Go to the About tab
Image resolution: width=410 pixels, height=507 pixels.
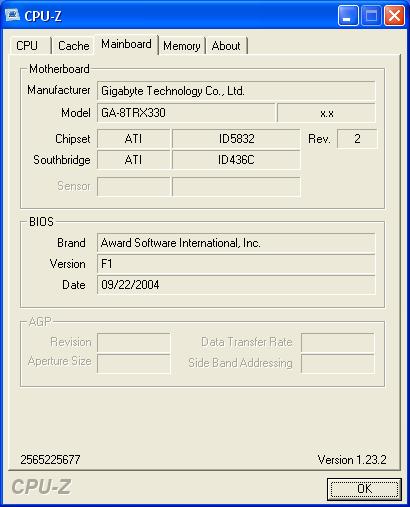click(226, 46)
